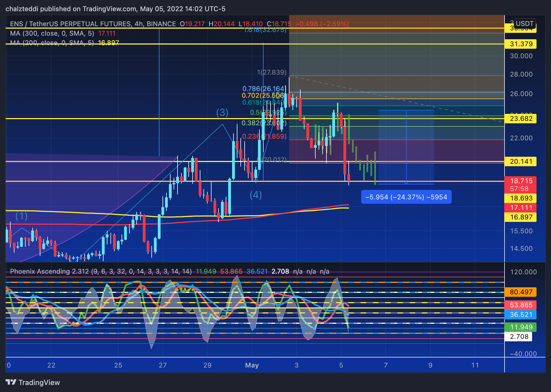Click the 14.500 price scale tick
The height and width of the screenshot is (392, 551).
521,249
